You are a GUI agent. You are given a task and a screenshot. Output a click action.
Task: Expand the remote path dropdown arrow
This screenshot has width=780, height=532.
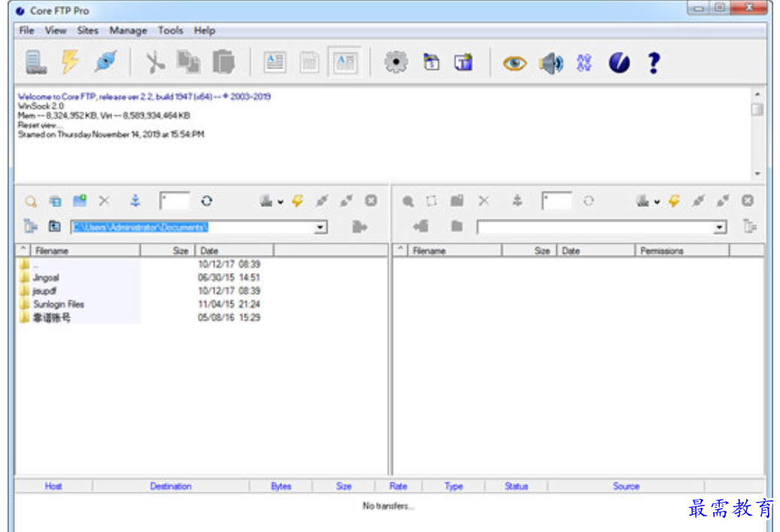pos(719,227)
